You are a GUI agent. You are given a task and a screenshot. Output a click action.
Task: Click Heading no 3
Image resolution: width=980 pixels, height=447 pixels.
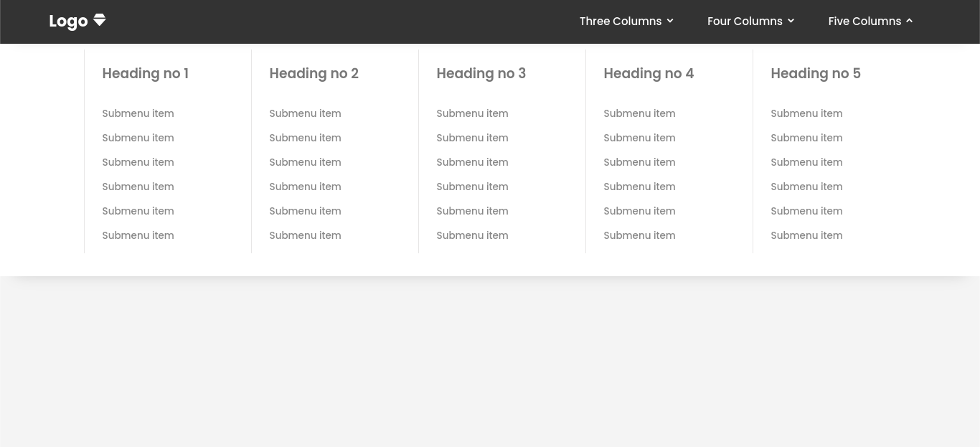[481, 73]
